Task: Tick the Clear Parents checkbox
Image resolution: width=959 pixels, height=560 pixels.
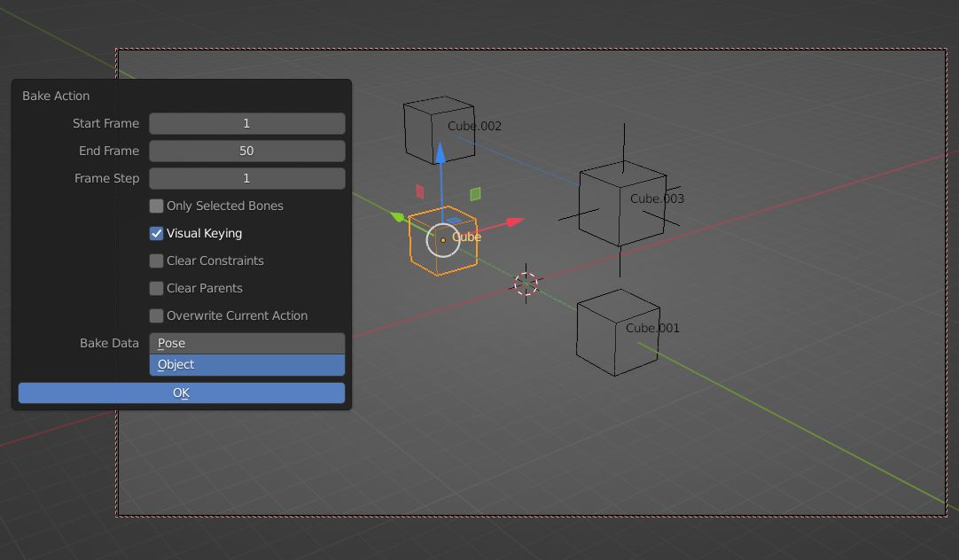Action: [x=156, y=289]
